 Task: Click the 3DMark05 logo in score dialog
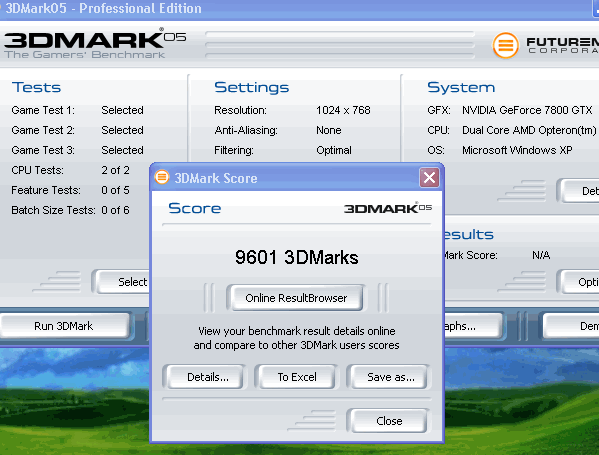388,208
